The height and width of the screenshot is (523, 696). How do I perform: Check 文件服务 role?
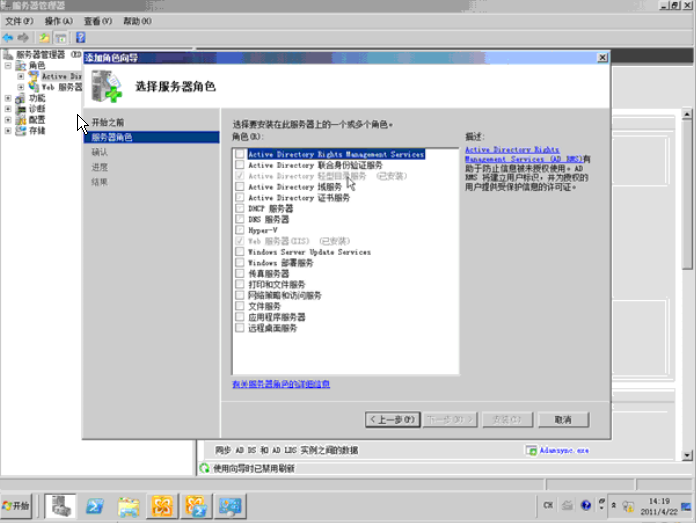click(240, 306)
